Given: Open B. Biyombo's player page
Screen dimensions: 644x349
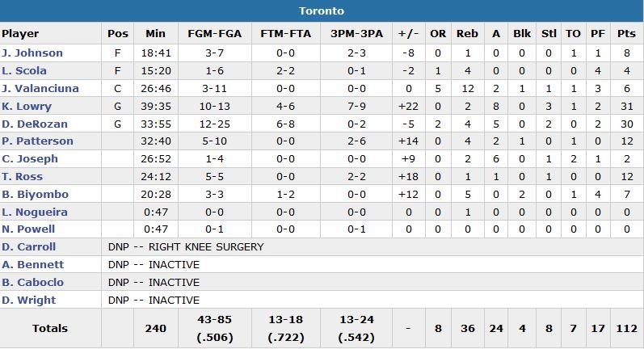Looking at the screenshot, I should [35, 194].
